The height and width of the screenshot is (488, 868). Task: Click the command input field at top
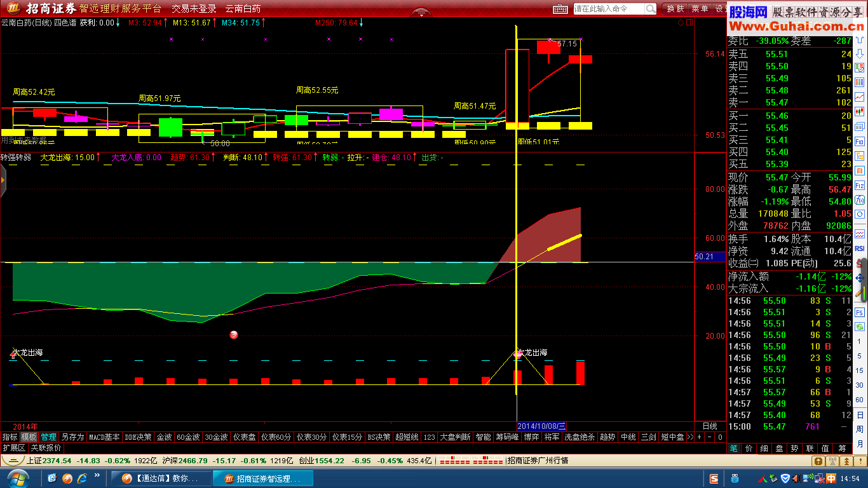(609, 9)
